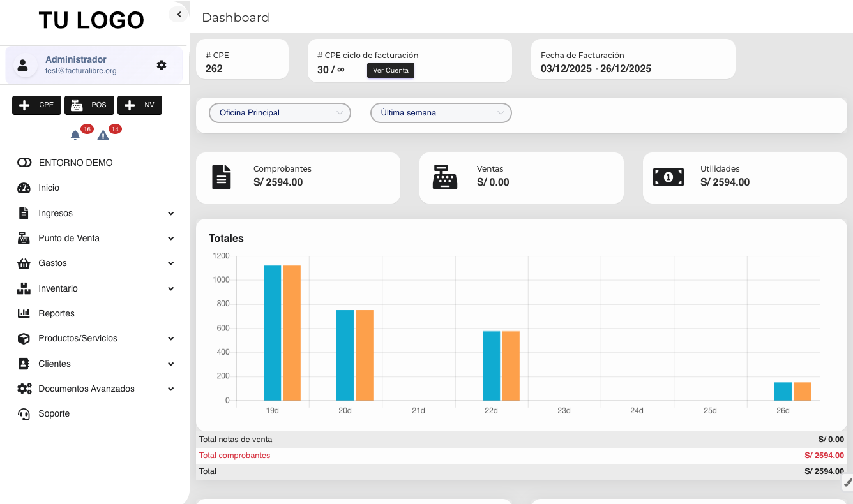Click the Ventas cash register icon

point(445,177)
